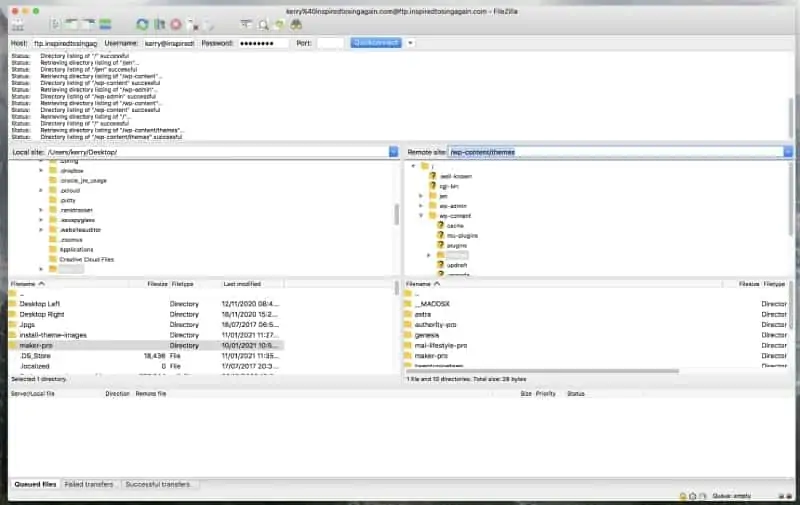
Task: Click the Quickconnect button
Action: tap(375, 43)
